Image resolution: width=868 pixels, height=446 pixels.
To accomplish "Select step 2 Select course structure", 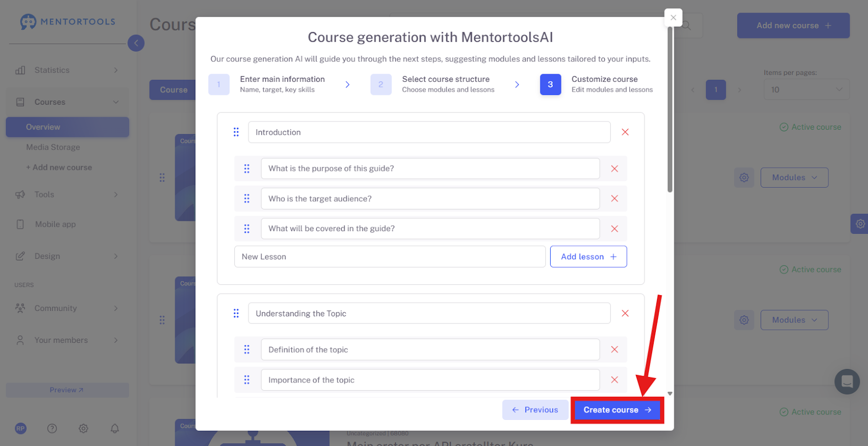I will [x=432, y=84].
